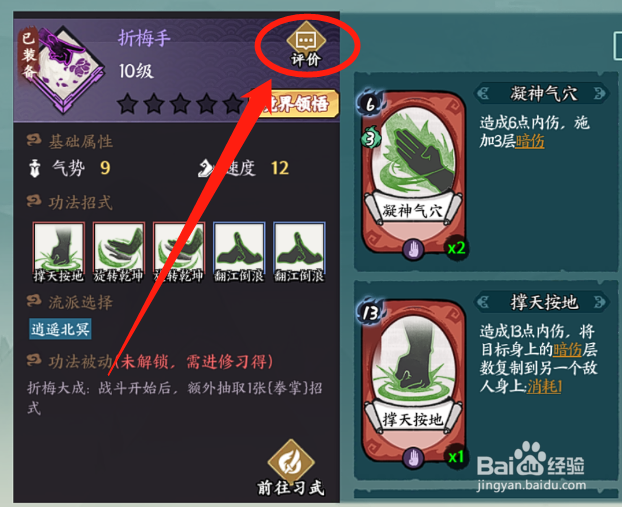Open the 暗伤 keyword link in 凝神气穴
Screen dimensions: 622x507
[x=530, y=141]
